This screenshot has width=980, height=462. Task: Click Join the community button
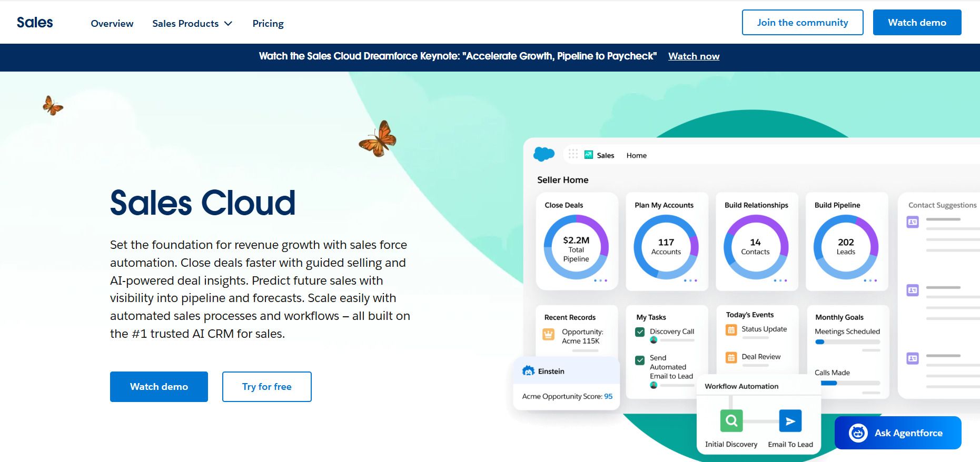click(803, 23)
